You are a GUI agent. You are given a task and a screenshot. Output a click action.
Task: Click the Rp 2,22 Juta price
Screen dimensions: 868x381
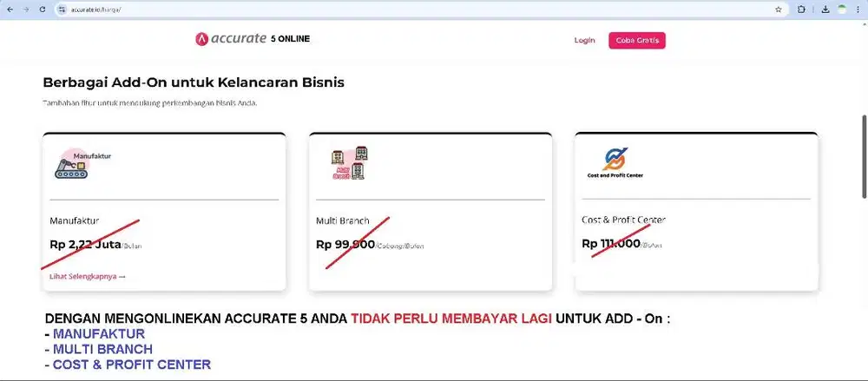click(x=85, y=244)
